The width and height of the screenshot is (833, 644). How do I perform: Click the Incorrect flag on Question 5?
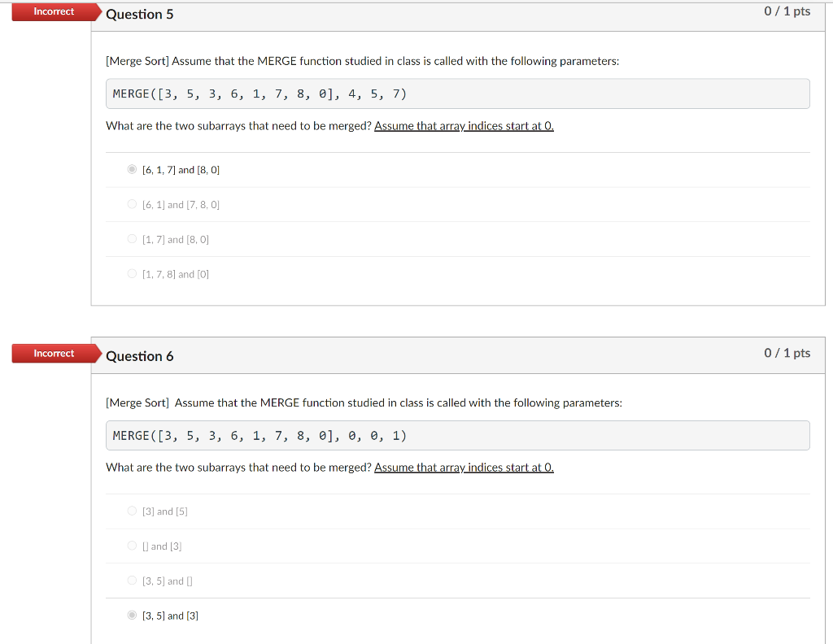(53, 11)
